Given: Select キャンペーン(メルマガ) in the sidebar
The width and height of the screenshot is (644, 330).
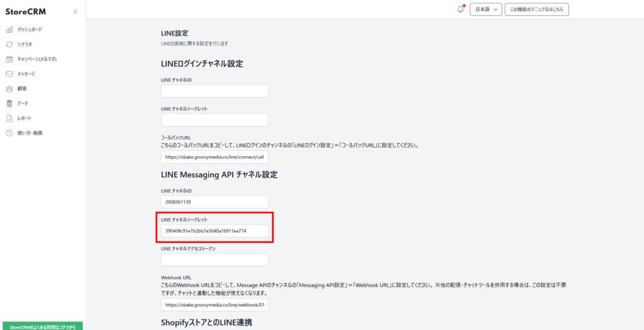Looking at the screenshot, I should pos(36,59).
